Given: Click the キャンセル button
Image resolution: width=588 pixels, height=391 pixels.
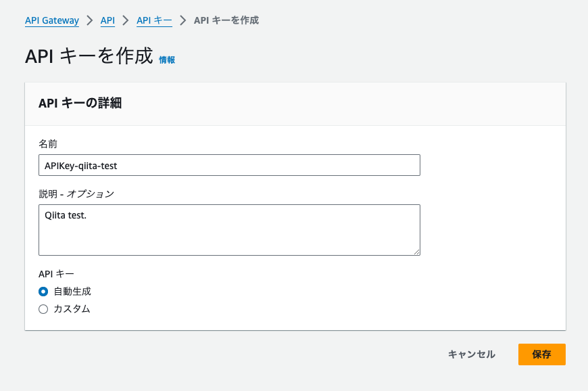Looking at the screenshot, I should (470, 354).
